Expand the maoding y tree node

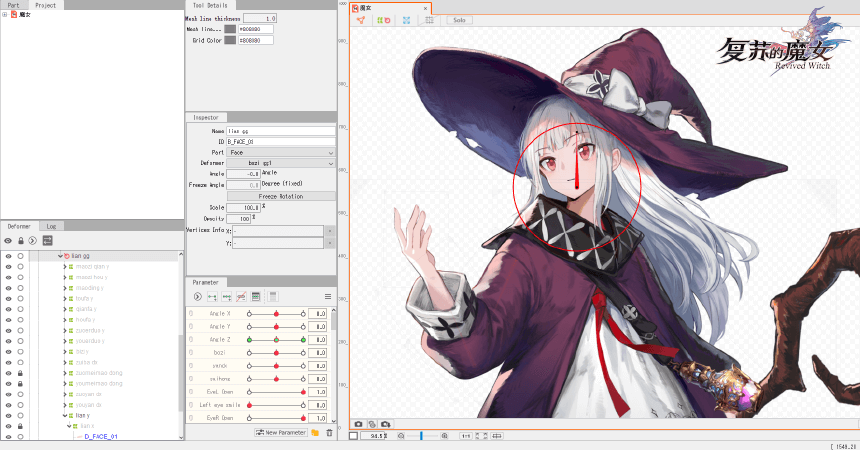(65, 288)
